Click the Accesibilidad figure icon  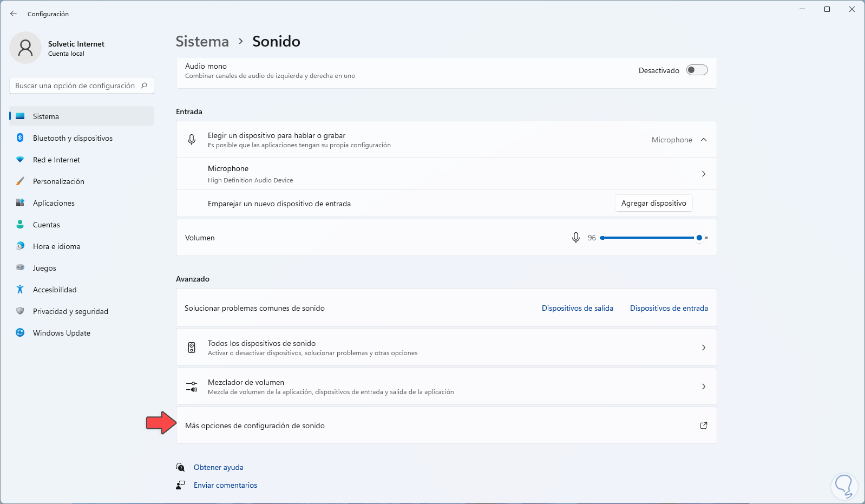[20, 290]
